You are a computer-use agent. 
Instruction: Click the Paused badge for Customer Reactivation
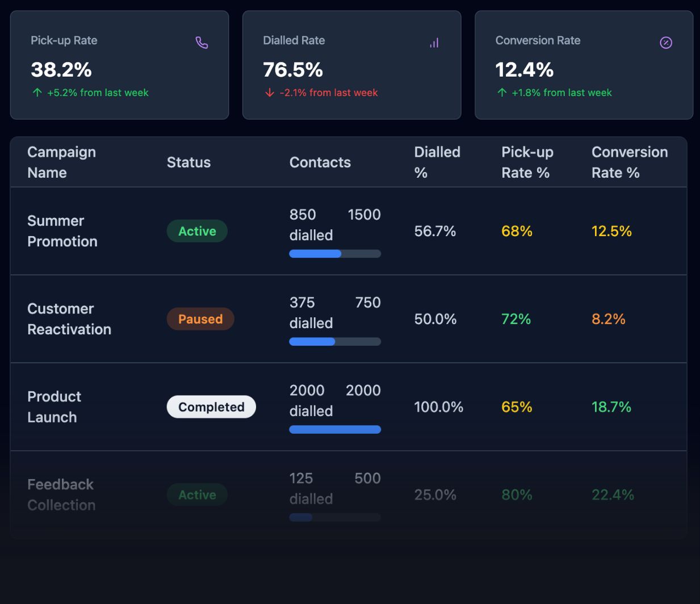pyautogui.click(x=200, y=319)
